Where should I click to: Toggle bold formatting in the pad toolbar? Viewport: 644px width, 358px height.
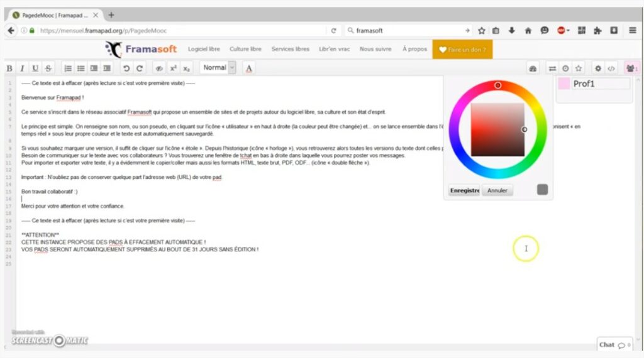tap(9, 68)
